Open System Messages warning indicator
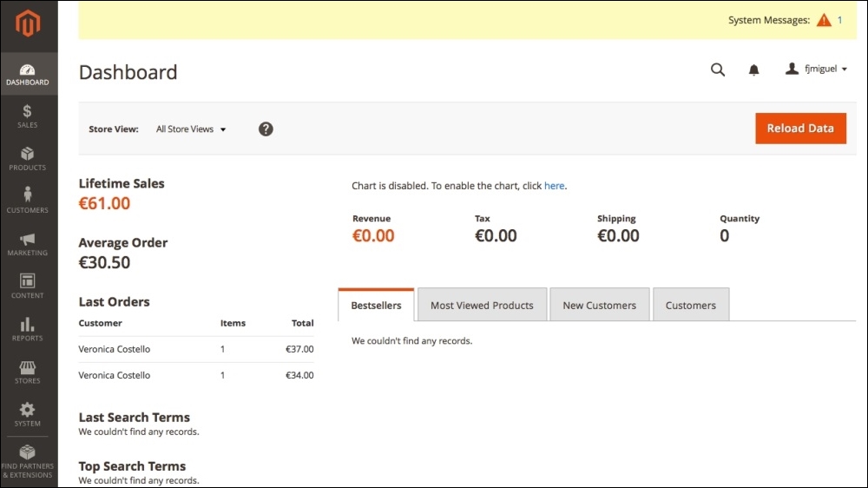Image resolution: width=868 pixels, height=488 pixels. pos(824,20)
